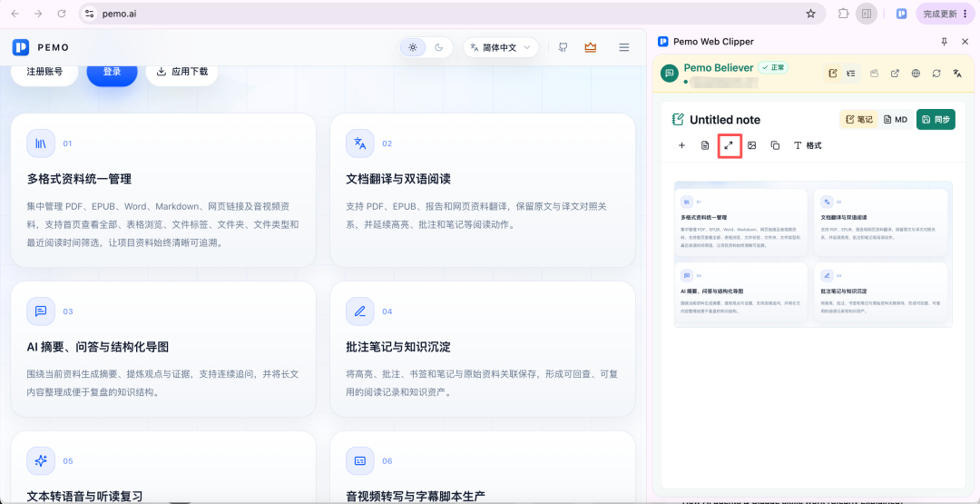Viewport: 980px width, 504px height.
Task: Select the note view toggle in clipper header
Action: coord(832,74)
